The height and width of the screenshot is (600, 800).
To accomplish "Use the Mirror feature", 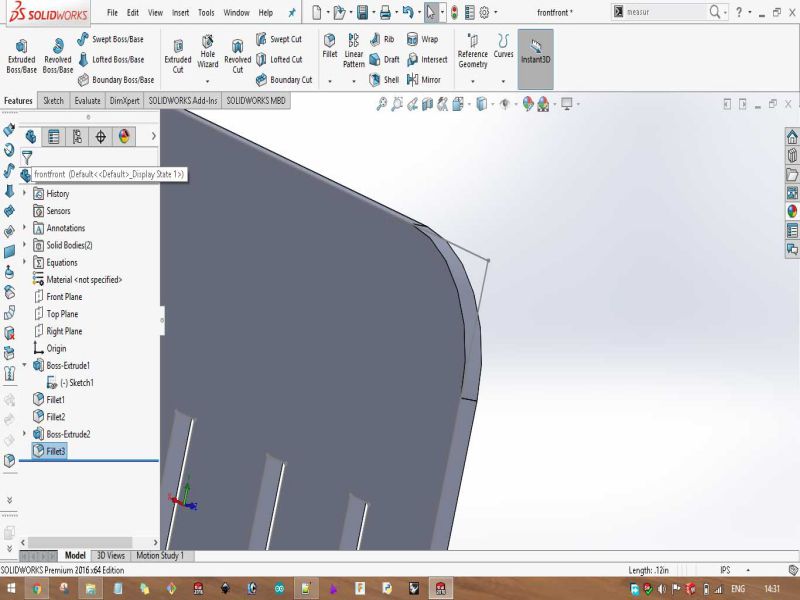I will click(423, 80).
